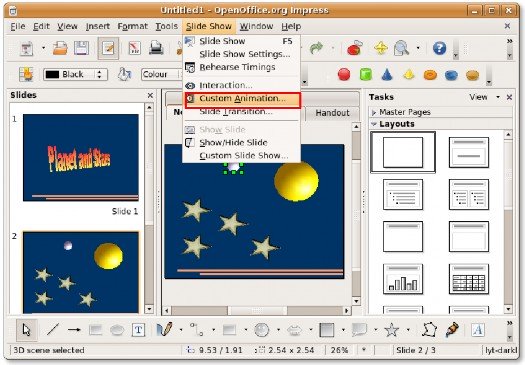This screenshot has height=365, width=525.
Task: Open Interaction menu entry
Action: pos(226,85)
